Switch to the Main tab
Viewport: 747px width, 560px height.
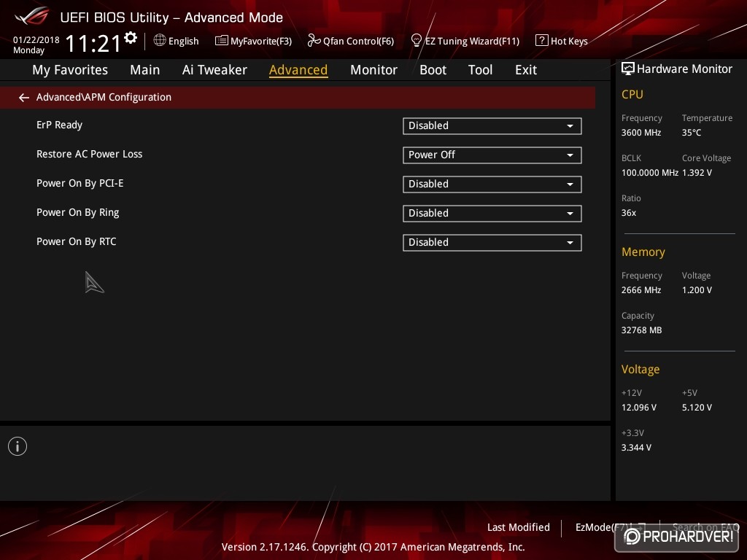[x=145, y=70]
